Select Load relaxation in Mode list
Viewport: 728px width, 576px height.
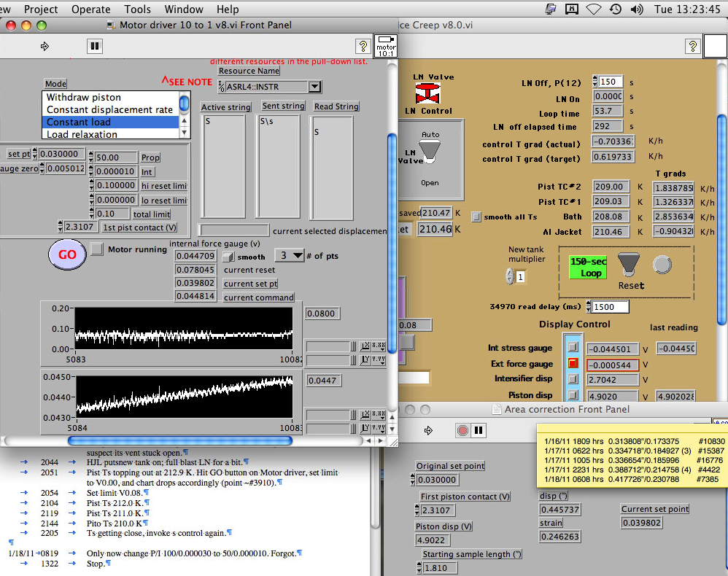[x=82, y=134]
